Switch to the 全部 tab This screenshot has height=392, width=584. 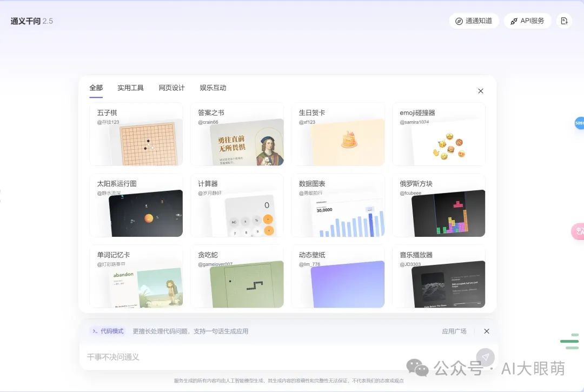coord(96,88)
